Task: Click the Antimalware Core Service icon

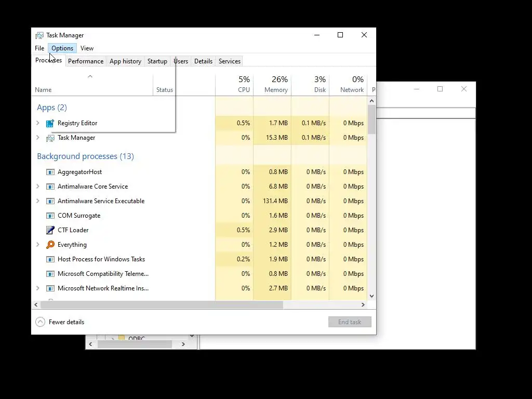Action: click(50, 187)
